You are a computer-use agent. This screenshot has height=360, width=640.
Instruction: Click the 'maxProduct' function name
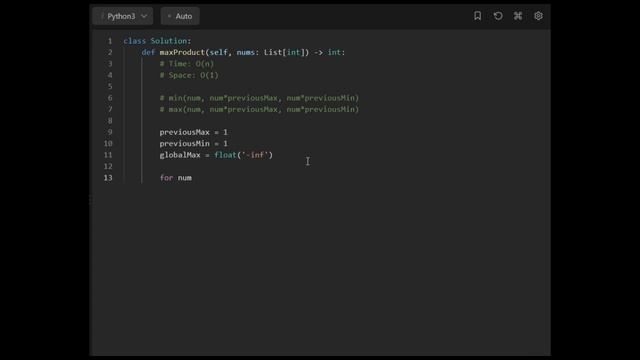coord(182,52)
